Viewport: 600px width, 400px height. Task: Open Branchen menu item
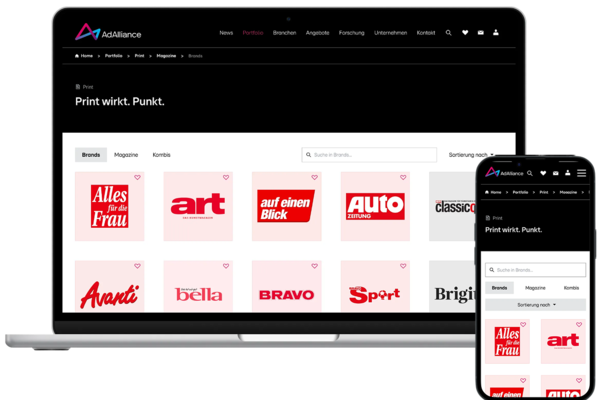tap(284, 33)
